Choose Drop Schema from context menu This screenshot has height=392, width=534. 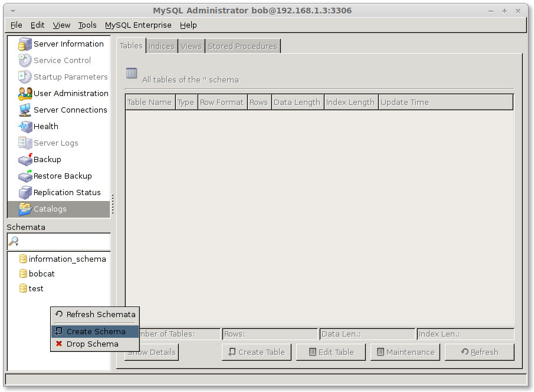pos(95,344)
